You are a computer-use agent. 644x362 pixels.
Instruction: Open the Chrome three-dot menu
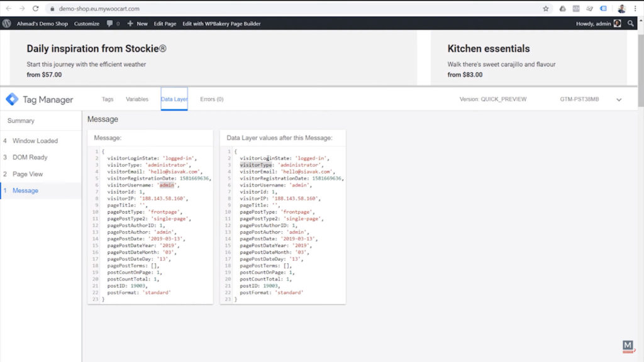pyautogui.click(x=635, y=9)
